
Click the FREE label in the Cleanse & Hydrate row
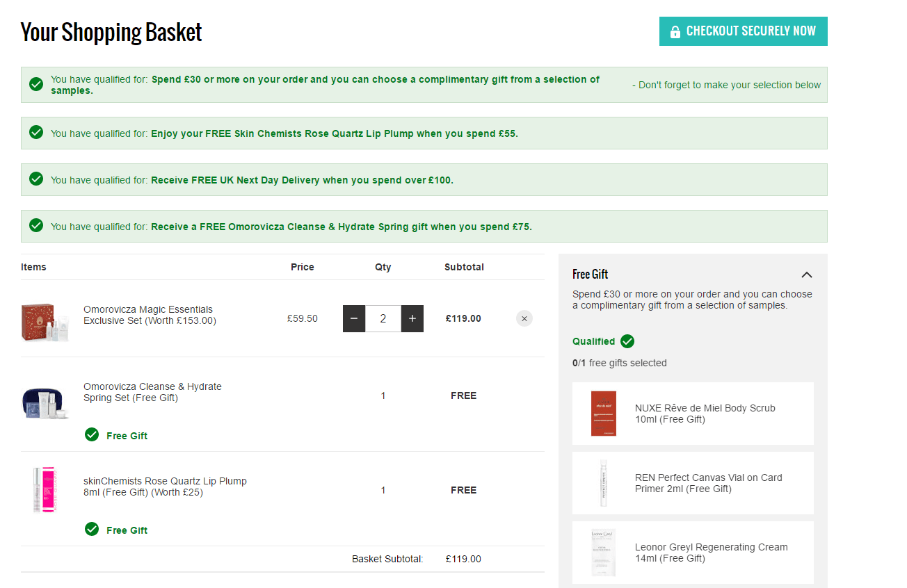click(x=463, y=395)
